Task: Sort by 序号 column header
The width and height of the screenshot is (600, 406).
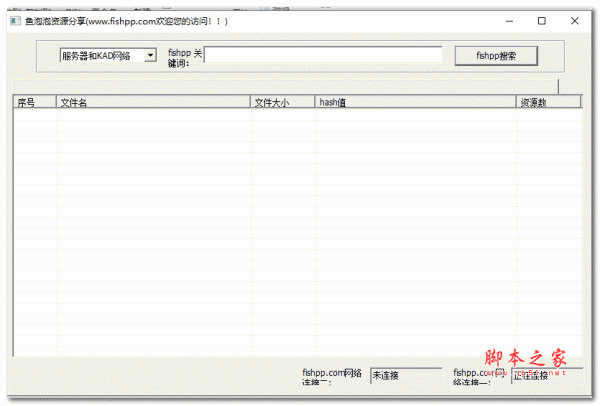Action: click(34, 102)
